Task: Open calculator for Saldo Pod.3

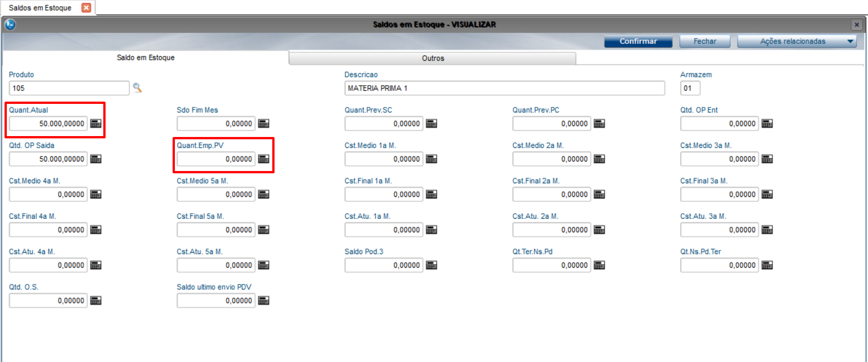Action: pyautogui.click(x=431, y=265)
